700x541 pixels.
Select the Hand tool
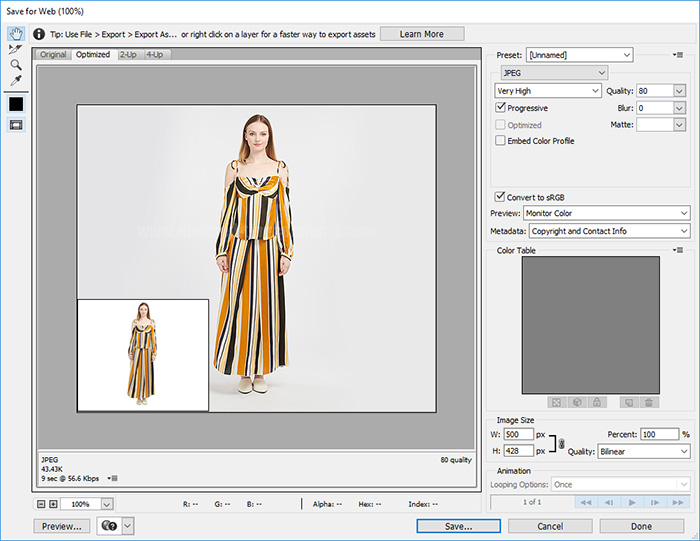click(x=16, y=33)
